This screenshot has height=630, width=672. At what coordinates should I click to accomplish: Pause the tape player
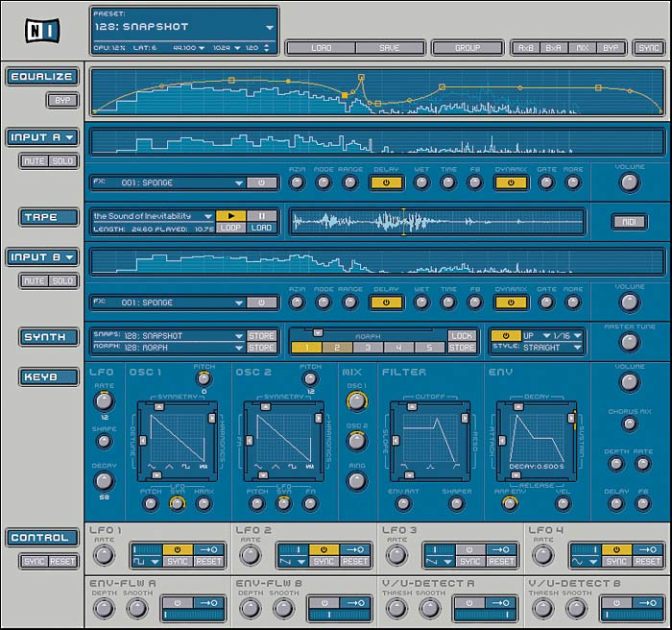point(261,216)
